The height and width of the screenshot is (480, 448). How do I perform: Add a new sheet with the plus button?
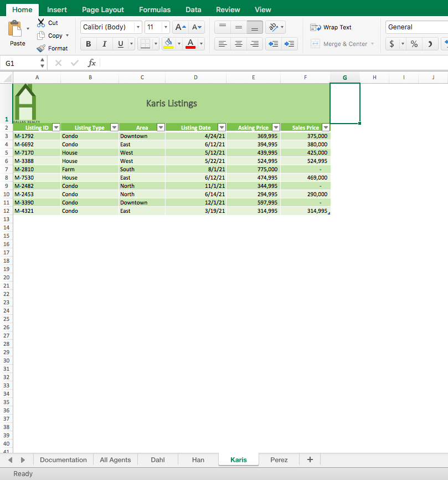click(310, 459)
